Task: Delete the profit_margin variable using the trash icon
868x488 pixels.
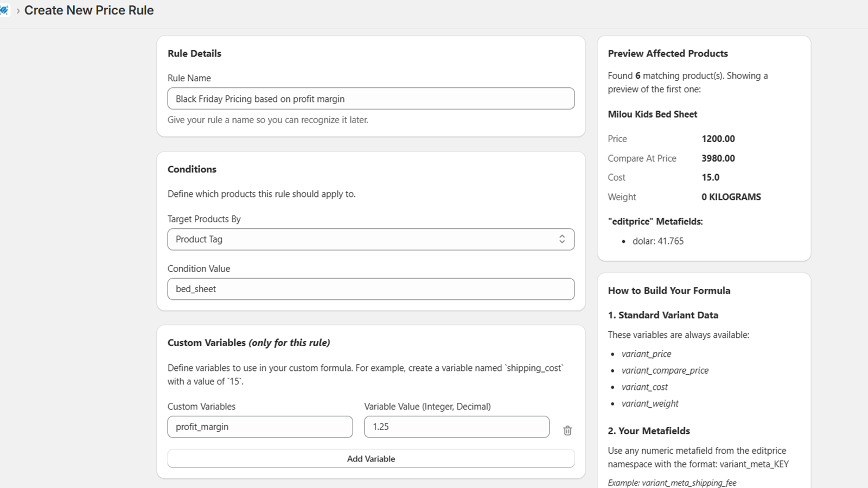Action: click(x=567, y=431)
